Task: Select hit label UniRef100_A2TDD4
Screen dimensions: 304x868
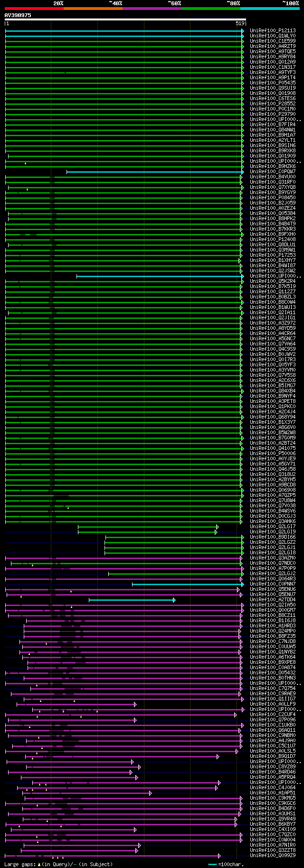Action: [x=273, y=600]
